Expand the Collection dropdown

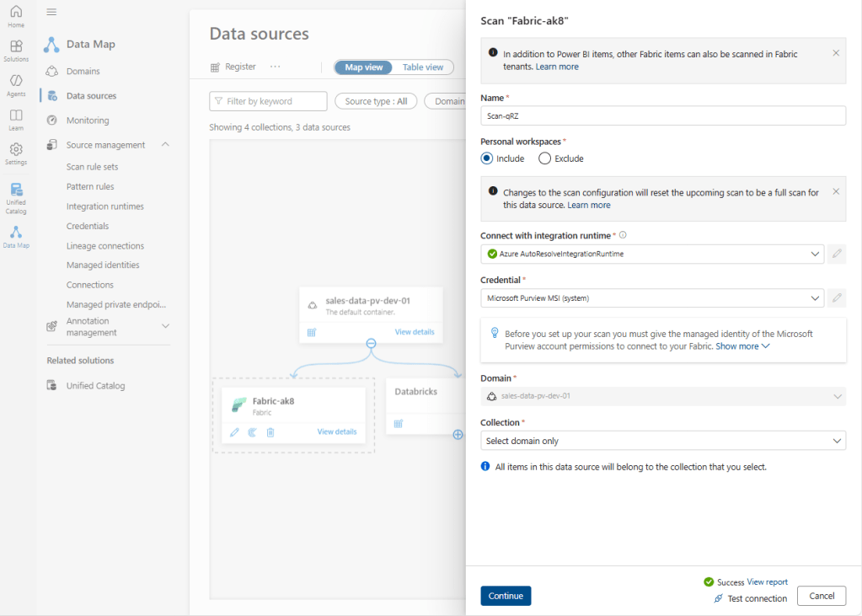[x=662, y=441]
